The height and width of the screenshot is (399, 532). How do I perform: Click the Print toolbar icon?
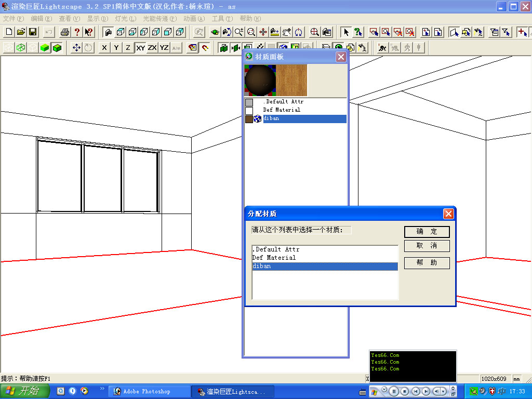(x=65, y=32)
